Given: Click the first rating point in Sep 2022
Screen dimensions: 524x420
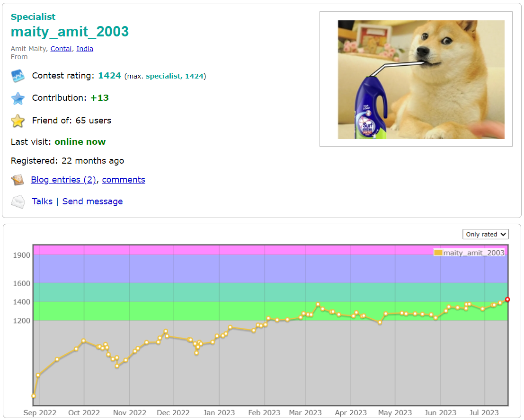Looking at the screenshot, I should [x=34, y=395].
